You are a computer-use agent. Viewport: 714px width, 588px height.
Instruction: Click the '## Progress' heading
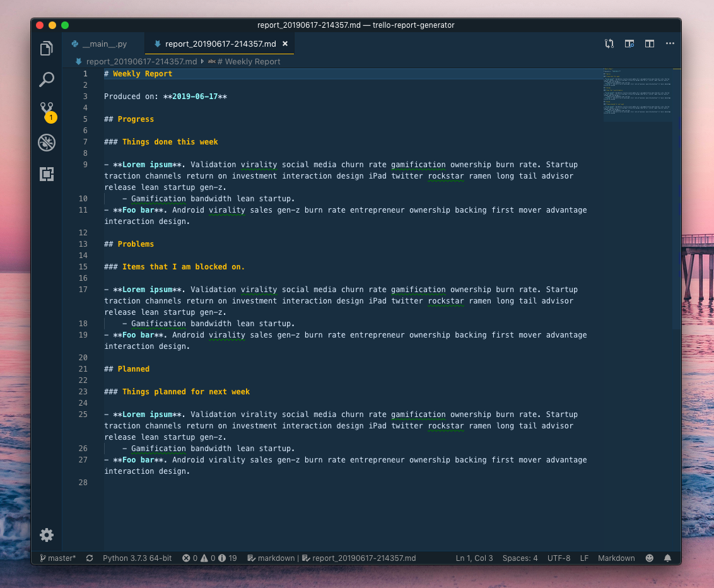click(x=129, y=119)
